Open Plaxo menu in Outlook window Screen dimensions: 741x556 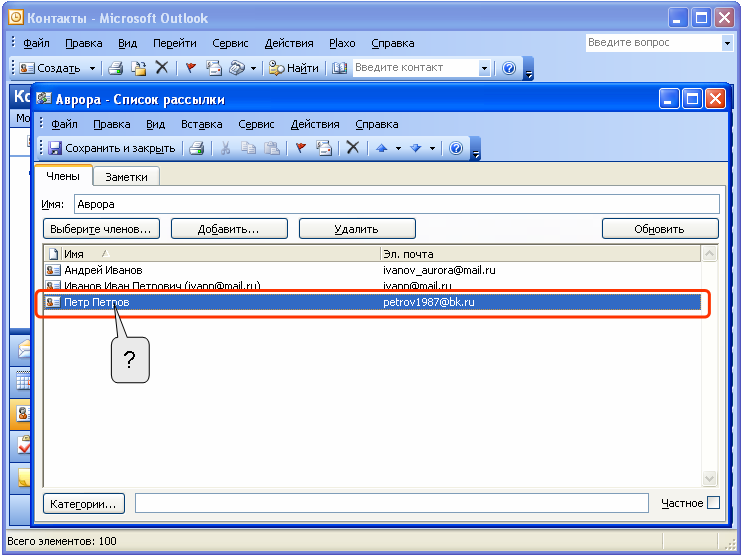[x=342, y=43]
